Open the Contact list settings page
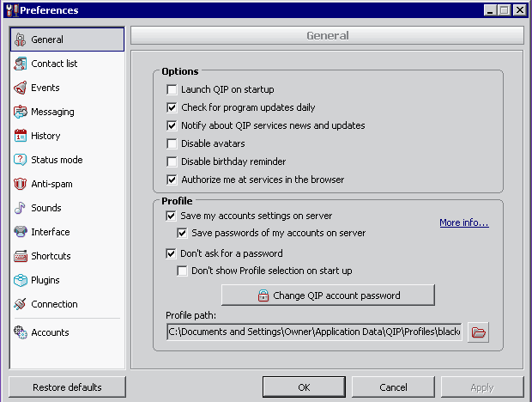This screenshot has width=532, height=402. pyautogui.click(x=54, y=64)
